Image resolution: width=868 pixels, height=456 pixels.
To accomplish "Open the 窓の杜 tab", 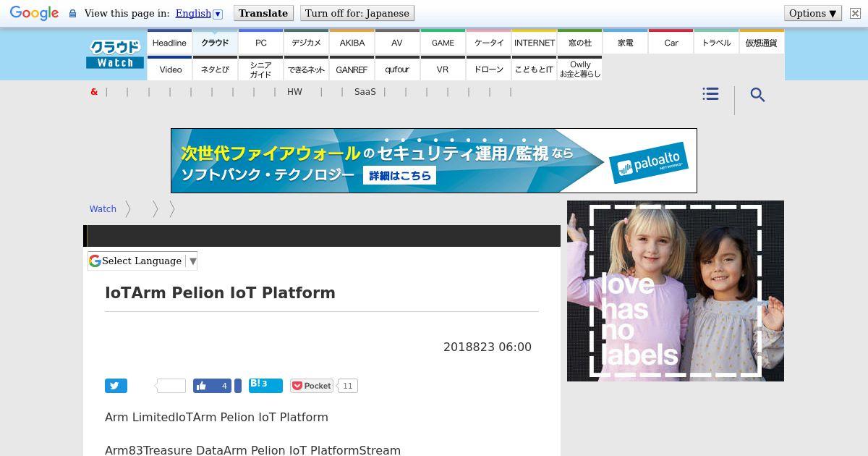I will point(579,43).
